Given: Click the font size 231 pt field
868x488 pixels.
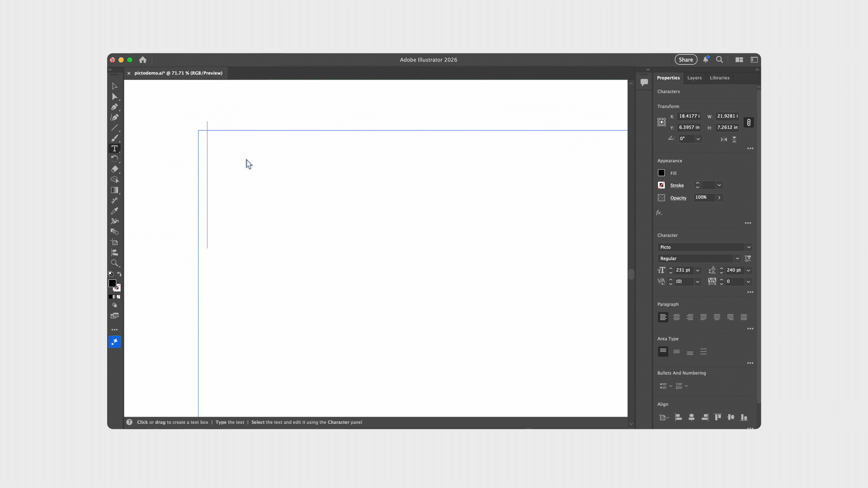Looking at the screenshot, I should (684, 270).
